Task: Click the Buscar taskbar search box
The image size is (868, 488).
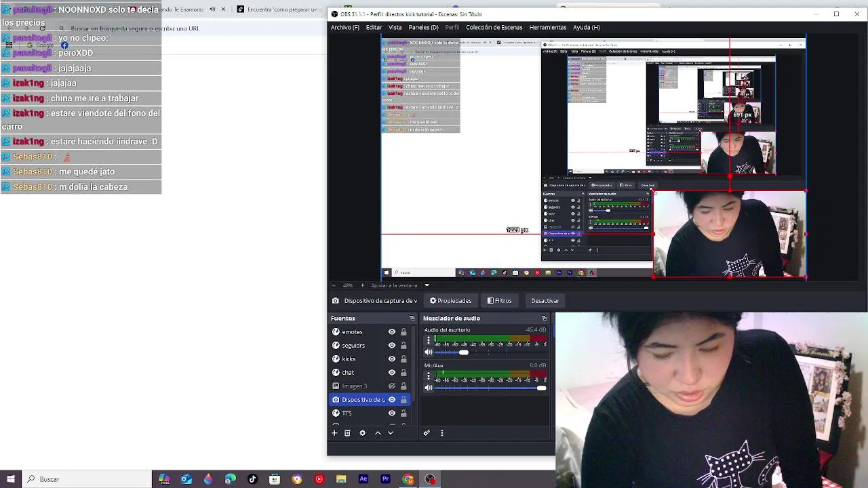Action: 87,479
